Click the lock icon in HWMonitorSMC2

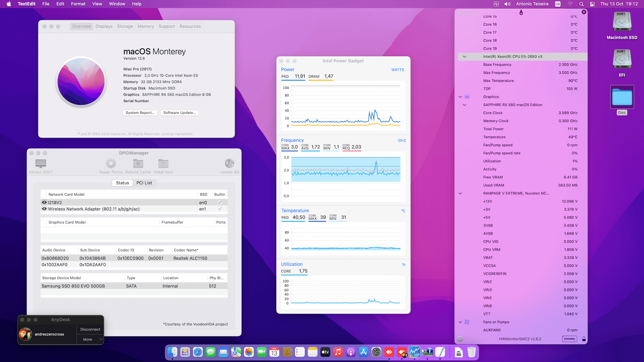tap(584, 339)
